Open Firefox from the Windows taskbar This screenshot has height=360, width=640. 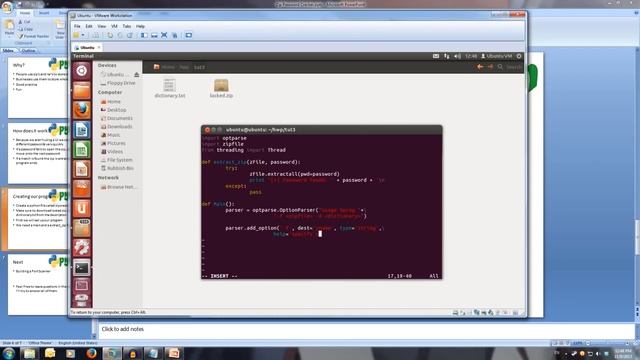click(x=91, y=353)
